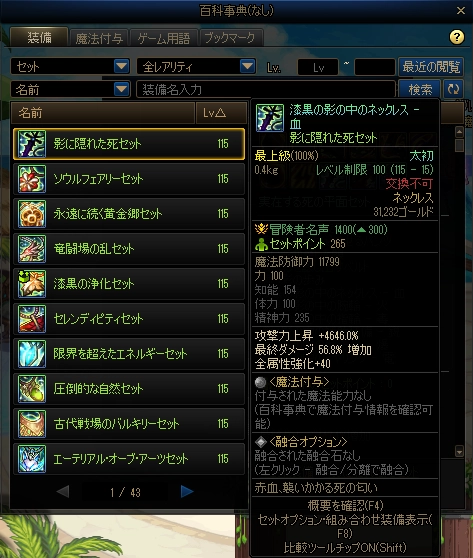Click the 最近の閲覧 button
The image size is (473, 558).
pyautogui.click(x=431, y=67)
